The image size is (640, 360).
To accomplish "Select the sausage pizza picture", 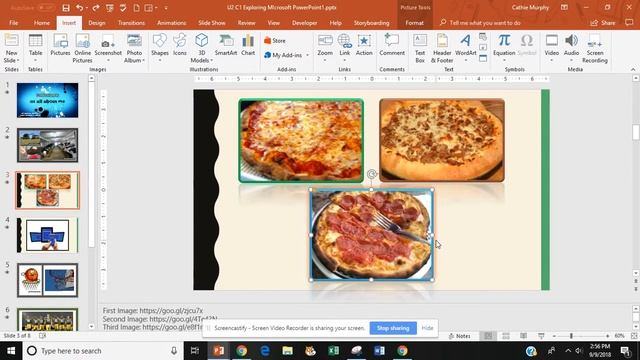I will point(442,140).
